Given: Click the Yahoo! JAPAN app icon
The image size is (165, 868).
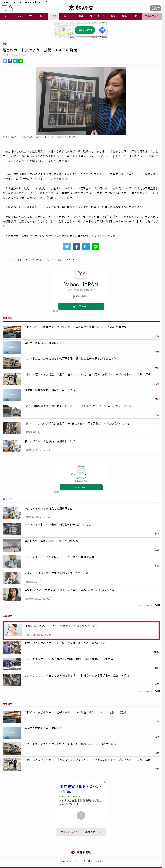Looking at the screenshot, I should point(81,273).
